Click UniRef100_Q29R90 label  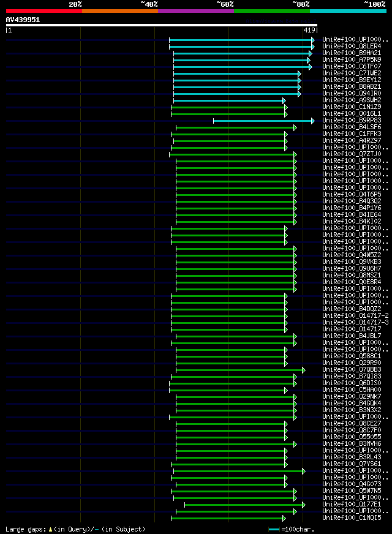pyautogui.click(x=352, y=363)
